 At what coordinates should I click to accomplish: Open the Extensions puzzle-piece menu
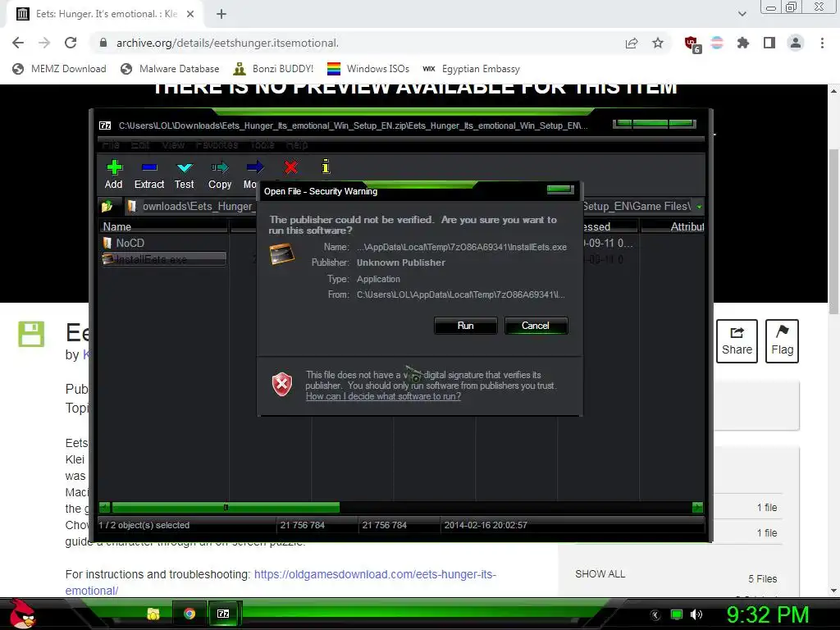click(743, 43)
